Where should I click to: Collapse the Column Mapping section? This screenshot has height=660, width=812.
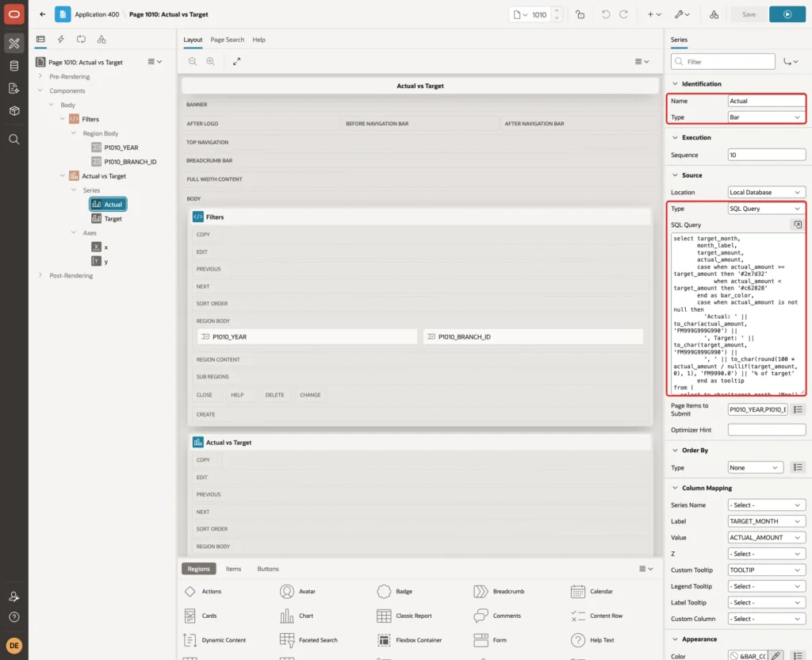(675, 488)
